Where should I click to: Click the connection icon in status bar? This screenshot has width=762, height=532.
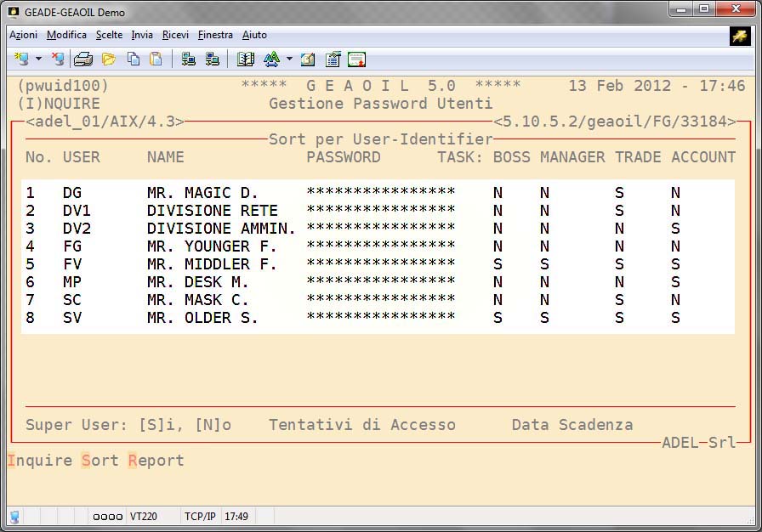14,517
